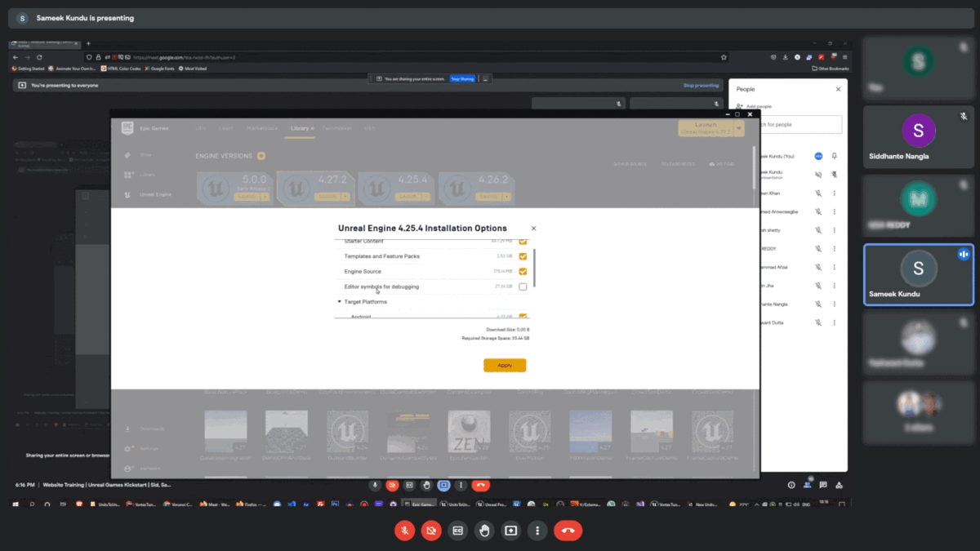Select the Library tab in Epic launcher
Screen dimensions: 980x551
[x=301, y=128]
